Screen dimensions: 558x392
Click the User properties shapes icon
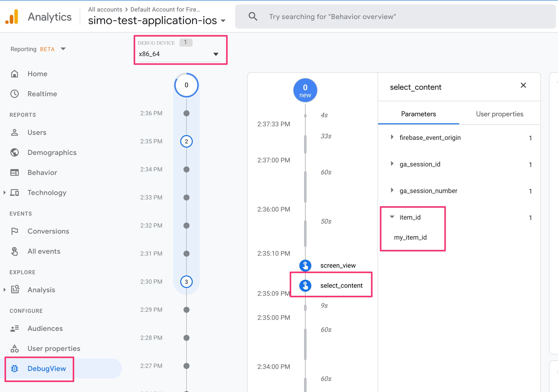point(15,348)
